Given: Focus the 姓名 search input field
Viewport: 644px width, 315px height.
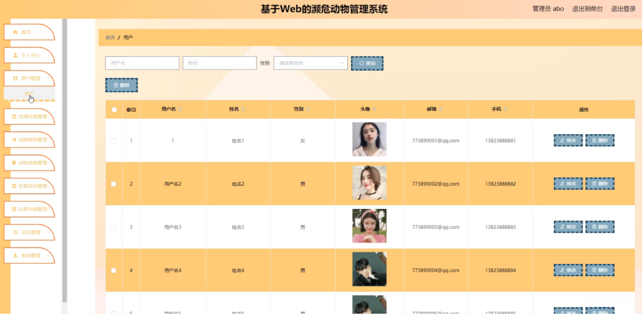Looking at the screenshot, I should pos(220,63).
